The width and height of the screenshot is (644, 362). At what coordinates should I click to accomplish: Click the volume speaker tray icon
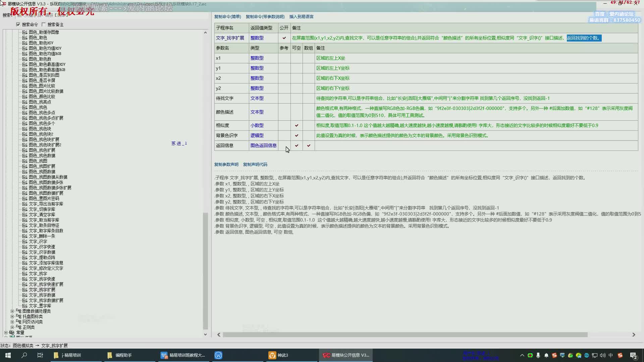click(x=603, y=355)
